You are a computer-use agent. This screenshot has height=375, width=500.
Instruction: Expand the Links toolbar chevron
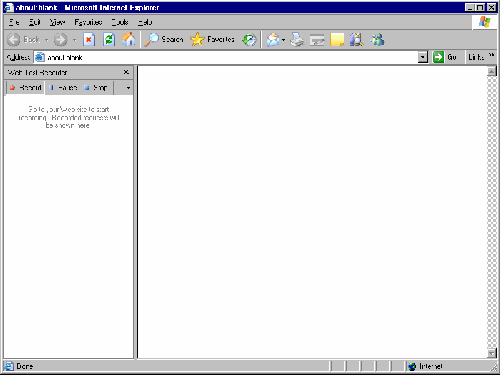coord(491,55)
